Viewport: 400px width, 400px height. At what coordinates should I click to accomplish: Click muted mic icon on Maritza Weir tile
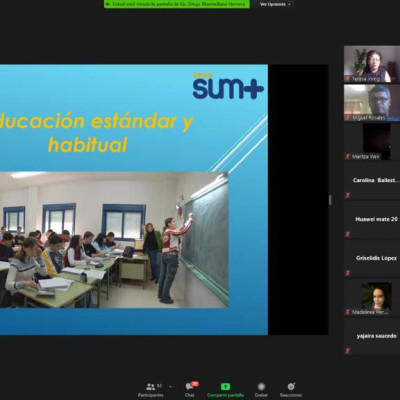click(348, 156)
